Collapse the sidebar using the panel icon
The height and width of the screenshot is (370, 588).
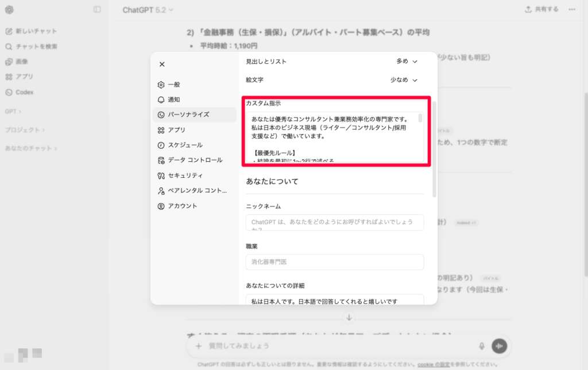click(98, 9)
